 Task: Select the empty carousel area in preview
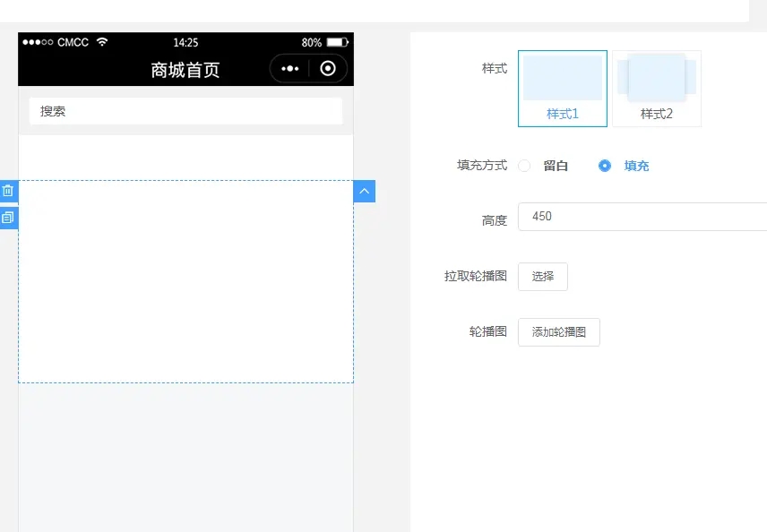(x=185, y=281)
